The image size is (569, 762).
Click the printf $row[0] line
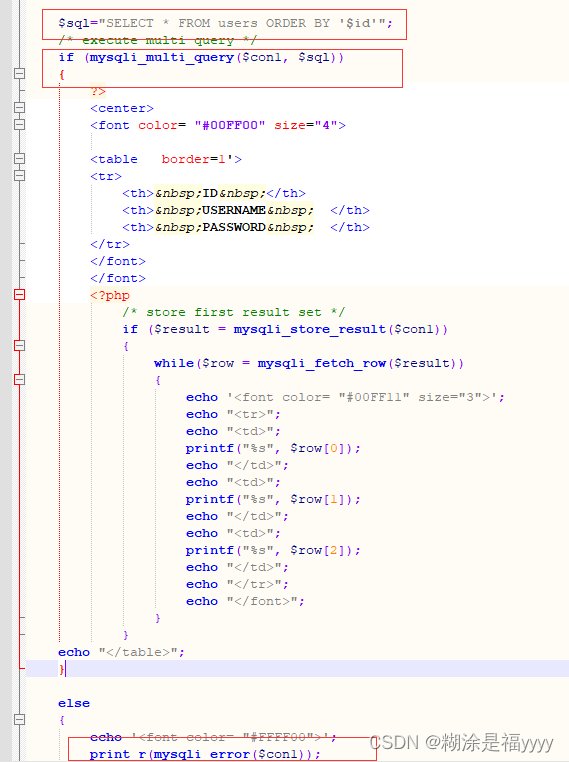(273, 449)
